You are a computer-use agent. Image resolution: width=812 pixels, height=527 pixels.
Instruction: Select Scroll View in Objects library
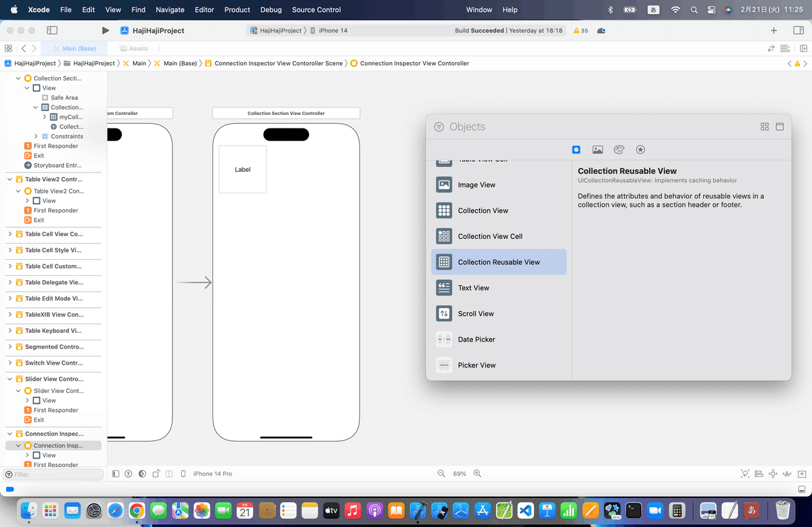click(x=499, y=313)
